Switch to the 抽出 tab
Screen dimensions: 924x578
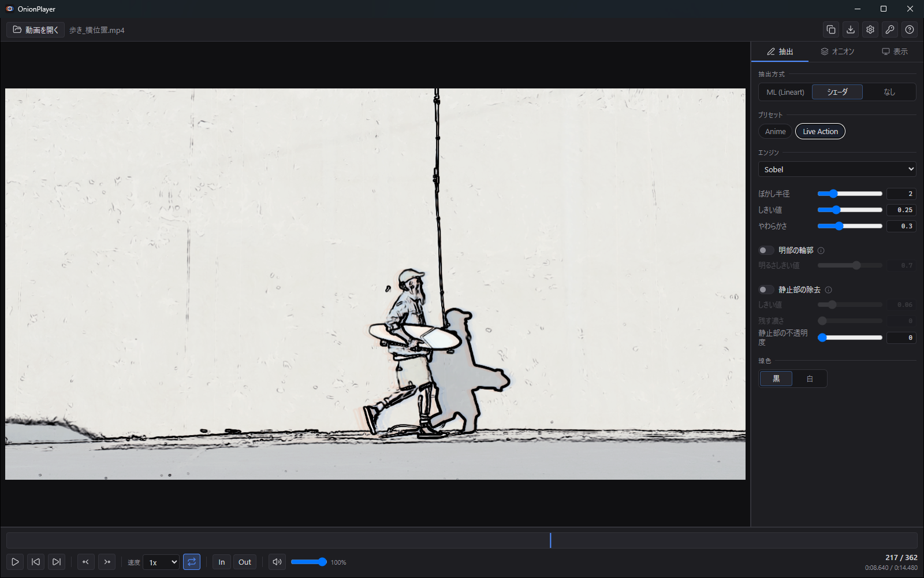(780, 51)
